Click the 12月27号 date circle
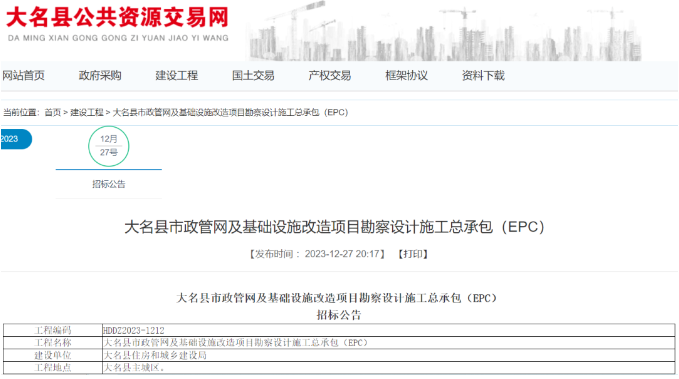This screenshot has height=379, width=679. [x=109, y=146]
